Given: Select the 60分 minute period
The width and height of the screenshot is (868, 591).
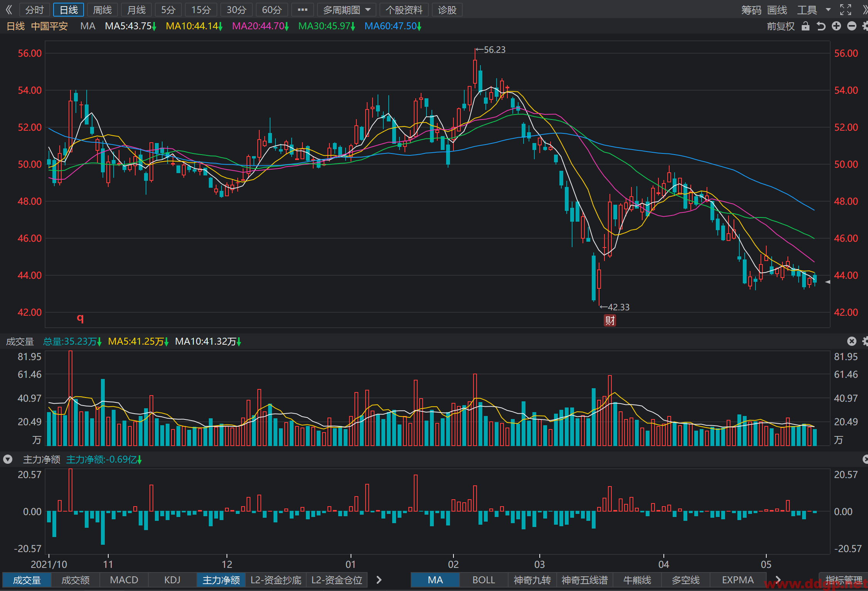Looking at the screenshot, I should pyautogui.click(x=272, y=10).
